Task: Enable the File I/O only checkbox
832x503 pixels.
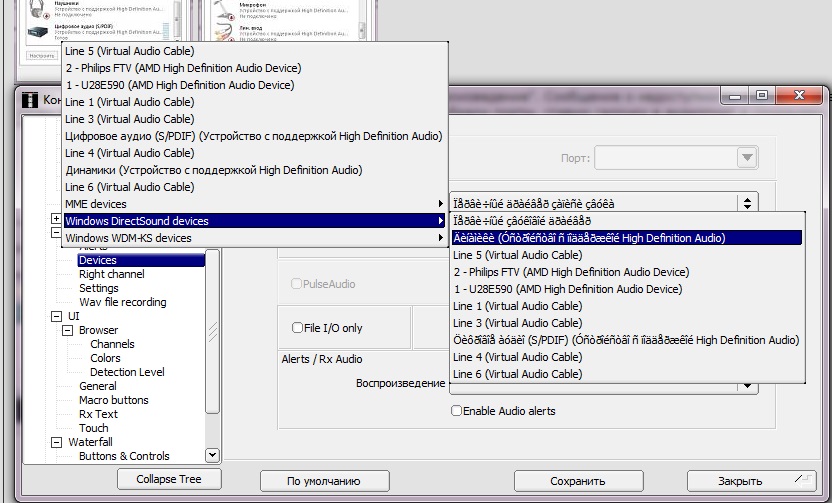Action: (297, 328)
